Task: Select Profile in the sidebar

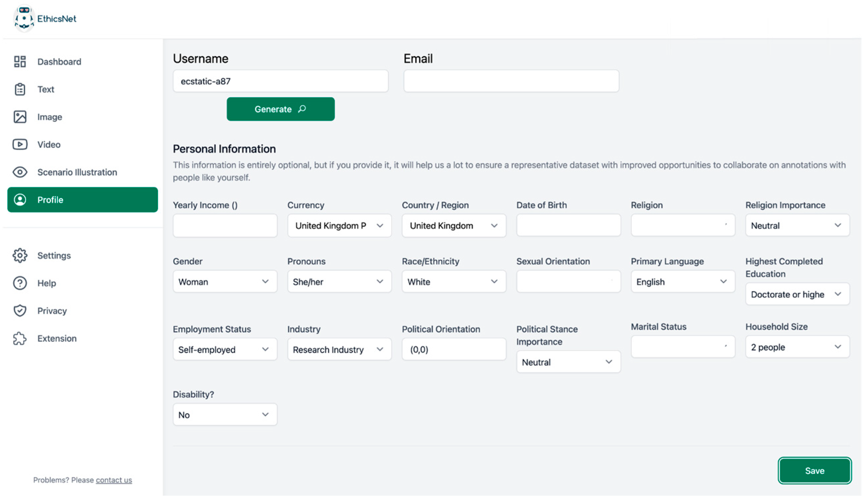Action: 83,200
